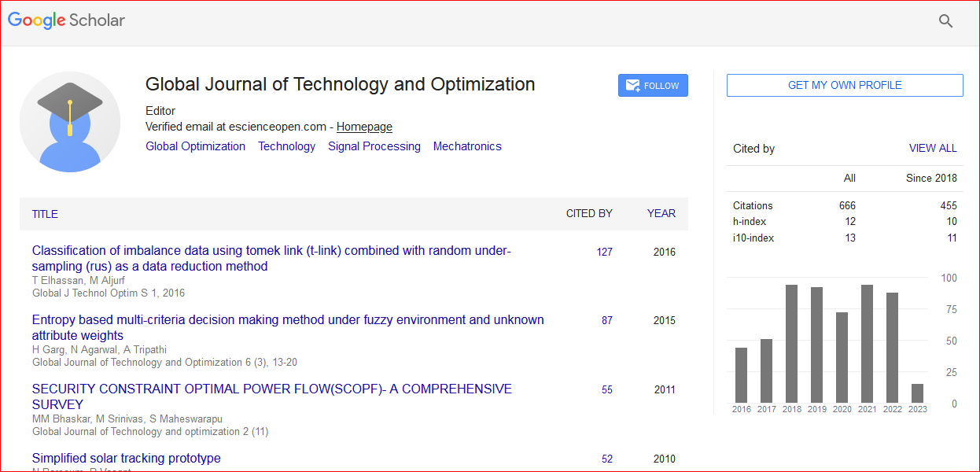Sort articles by Cited By column header
Image resolution: width=980 pixels, height=472 pixels.
pos(588,214)
